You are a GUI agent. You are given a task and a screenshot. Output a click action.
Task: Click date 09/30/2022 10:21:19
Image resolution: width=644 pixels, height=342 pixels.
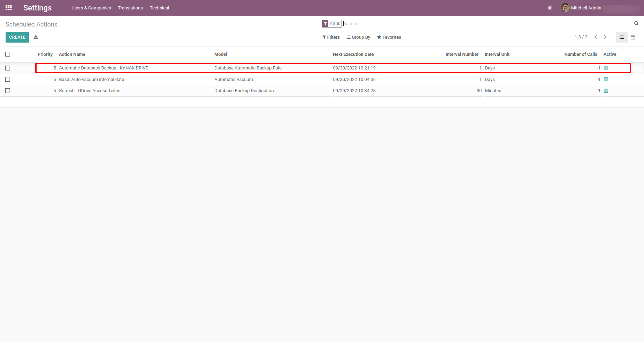(x=354, y=68)
